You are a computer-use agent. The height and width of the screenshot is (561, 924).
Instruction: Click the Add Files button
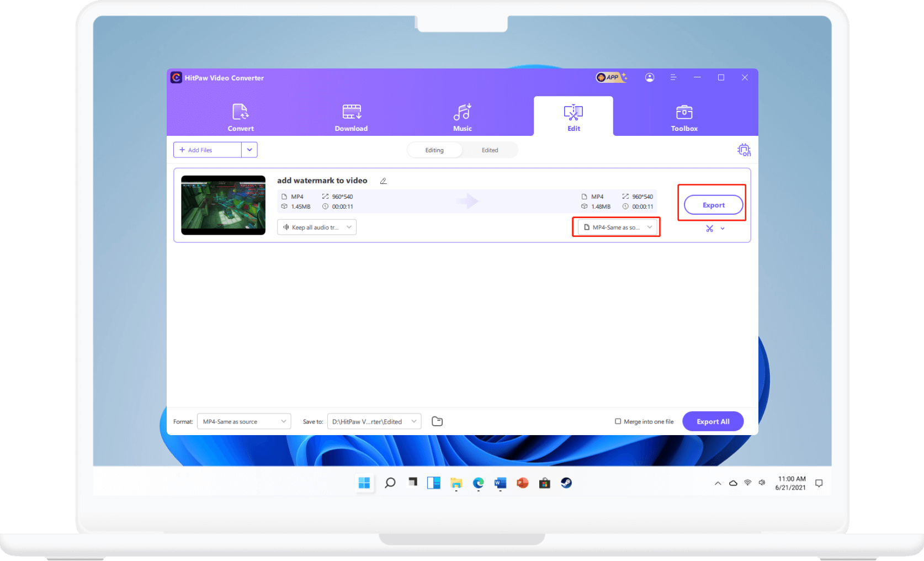pos(208,150)
